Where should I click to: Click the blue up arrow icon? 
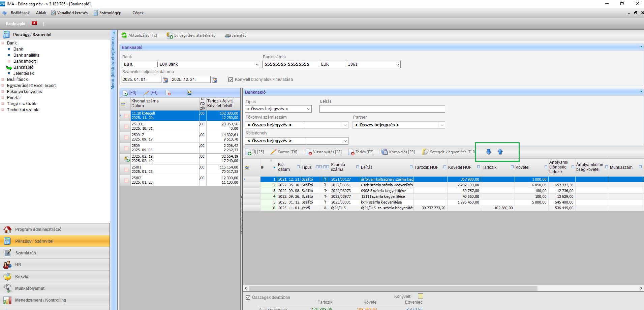pos(500,152)
